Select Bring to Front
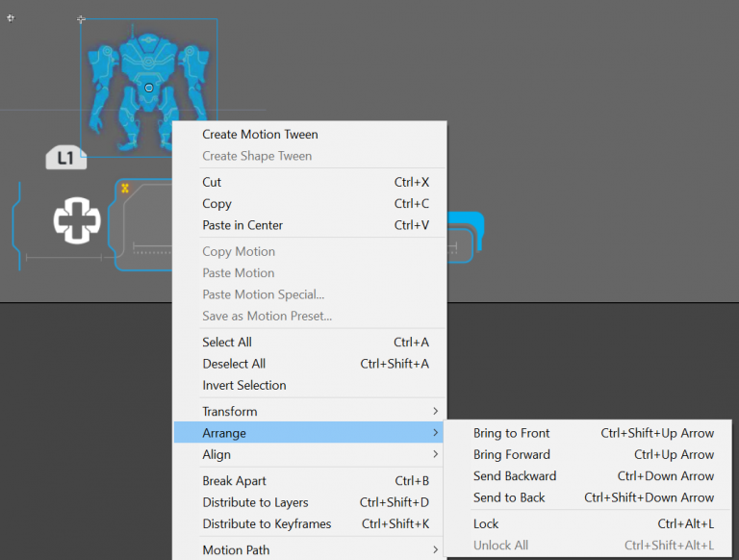The width and height of the screenshot is (739, 560). coord(512,433)
